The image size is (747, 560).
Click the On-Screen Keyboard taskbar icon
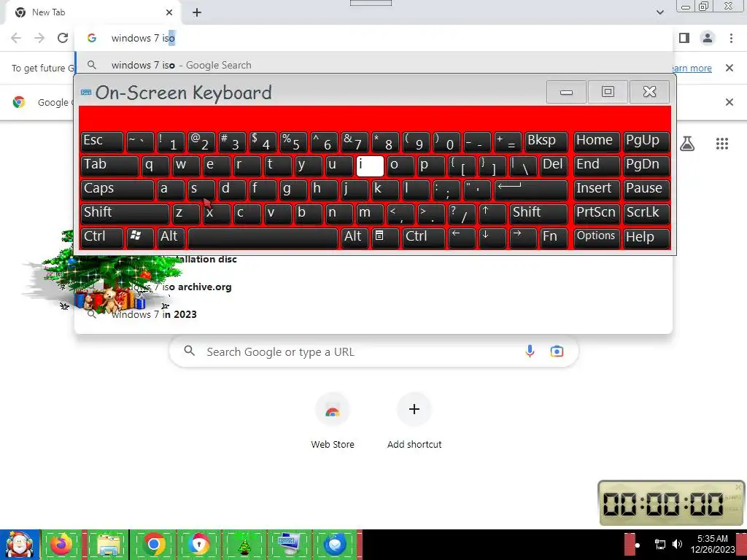tap(290, 544)
